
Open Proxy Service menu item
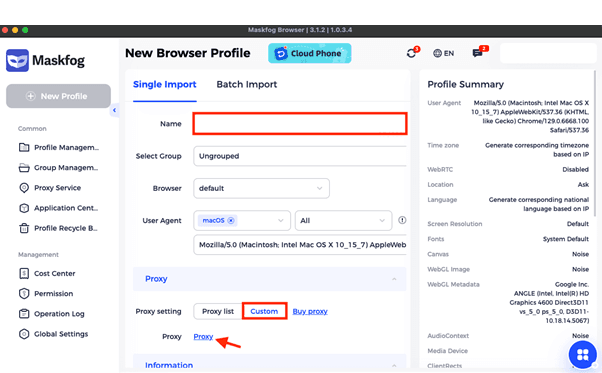pyautogui.click(x=50, y=188)
